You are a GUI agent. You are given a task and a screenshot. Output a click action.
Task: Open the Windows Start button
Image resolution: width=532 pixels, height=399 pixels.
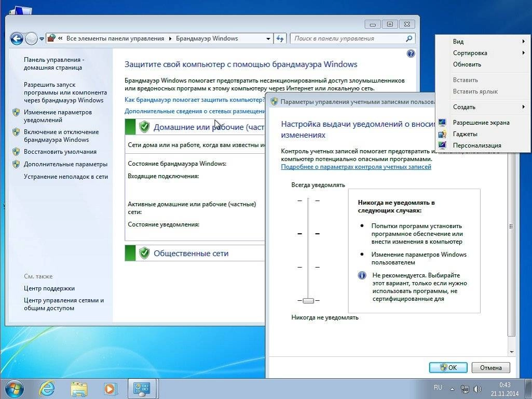(13, 389)
